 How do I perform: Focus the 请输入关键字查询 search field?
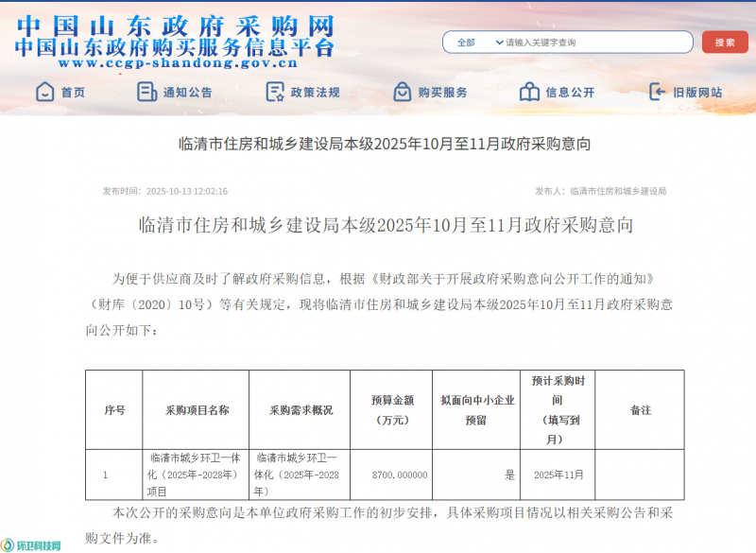(x=595, y=43)
